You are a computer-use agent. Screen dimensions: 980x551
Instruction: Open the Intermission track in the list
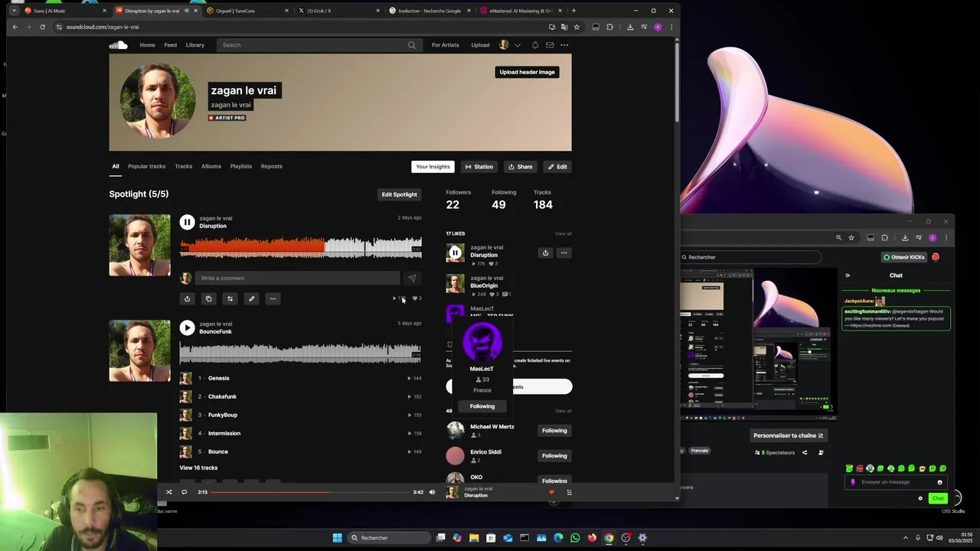[x=224, y=433]
